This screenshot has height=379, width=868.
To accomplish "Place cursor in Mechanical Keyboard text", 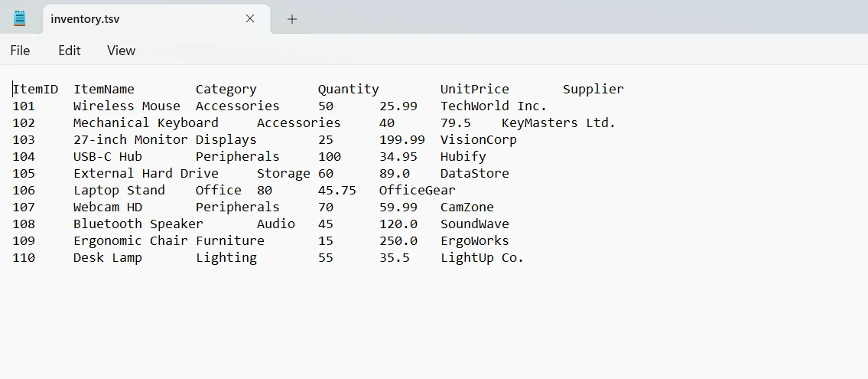I will coord(145,123).
